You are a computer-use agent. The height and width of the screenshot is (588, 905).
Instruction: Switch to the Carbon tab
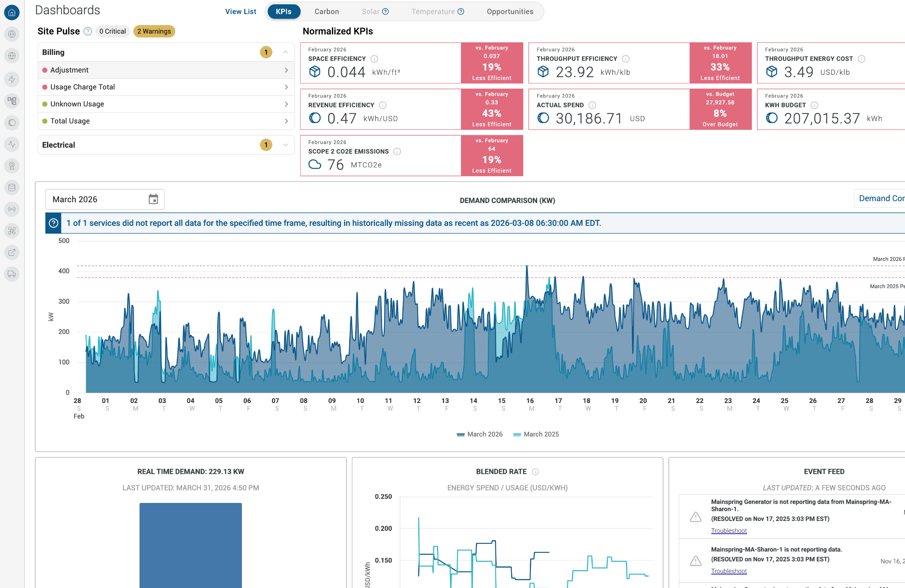coord(326,12)
